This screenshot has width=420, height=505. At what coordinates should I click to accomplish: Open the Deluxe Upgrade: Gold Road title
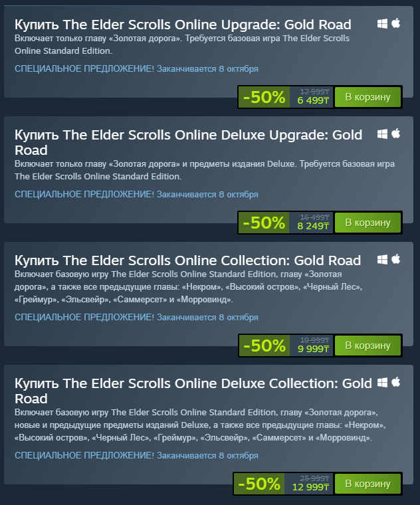pyautogui.click(x=189, y=142)
